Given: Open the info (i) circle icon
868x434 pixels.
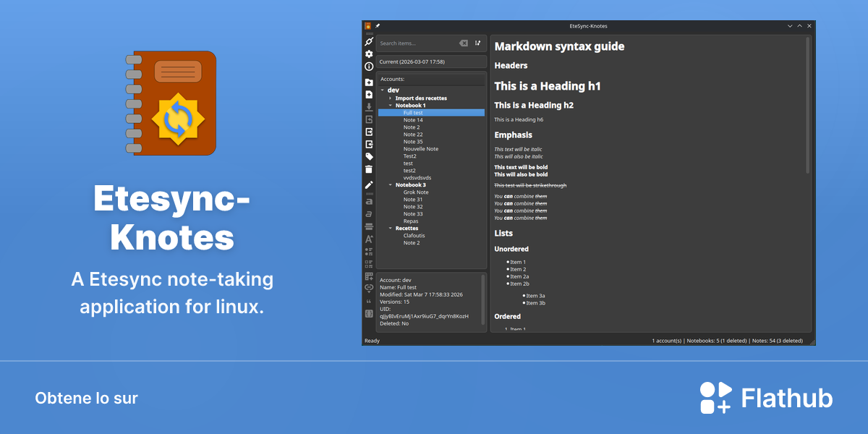Looking at the screenshot, I should (369, 67).
